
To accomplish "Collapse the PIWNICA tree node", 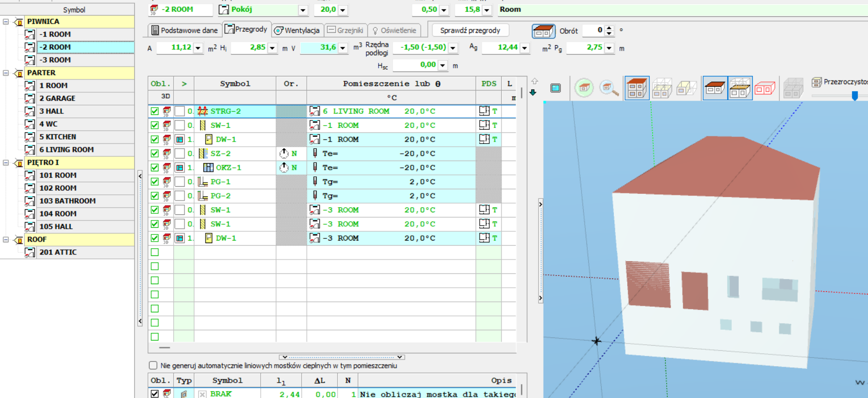I will pyautogui.click(x=6, y=22).
